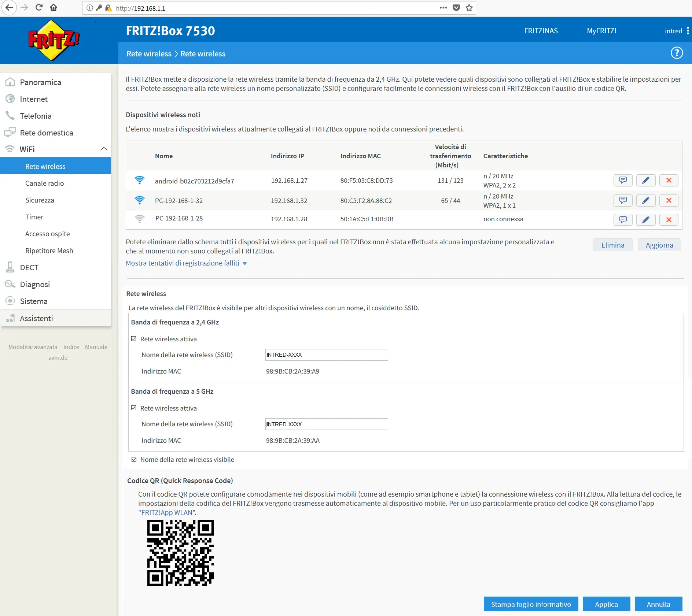Click Elimina button
The image size is (692, 616).
pos(613,245)
